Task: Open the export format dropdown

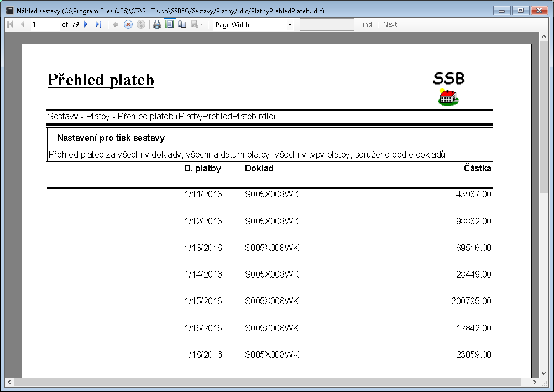Action: (197, 24)
